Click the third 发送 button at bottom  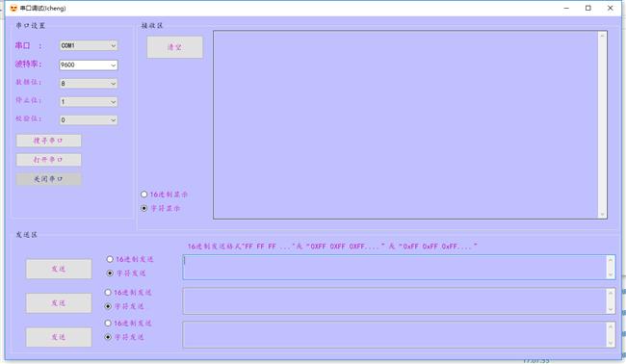tap(59, 337)
